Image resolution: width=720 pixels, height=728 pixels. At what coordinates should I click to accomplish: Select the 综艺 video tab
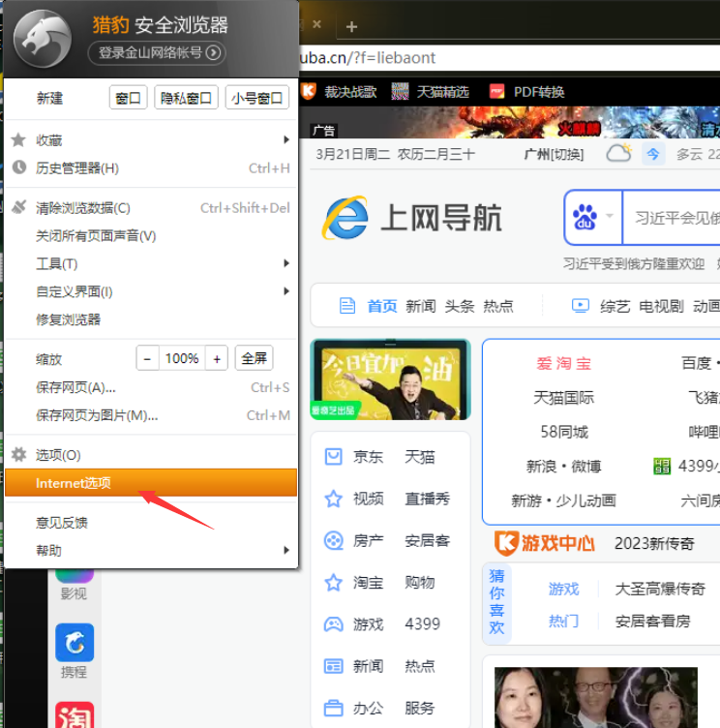pyautogui.click(x=615, y=306)
